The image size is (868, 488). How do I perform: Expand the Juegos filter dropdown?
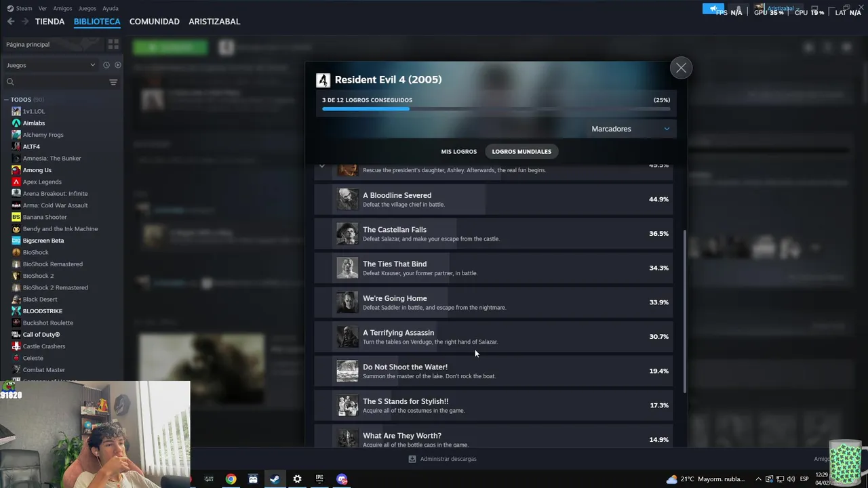pyautogui.click(x=51, y=65)
